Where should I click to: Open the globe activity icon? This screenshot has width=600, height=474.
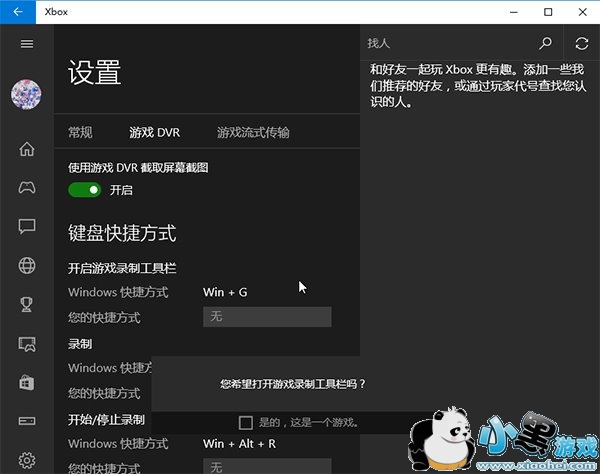27,266
